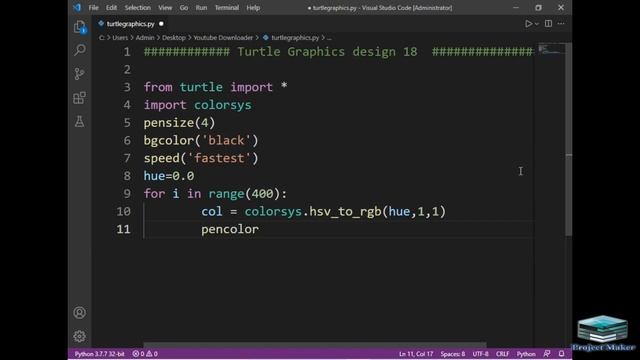This screenshot has height=360, width=640.
Task: Split the editor right icon
Action: pyautogui.click(x=548, y=24)
